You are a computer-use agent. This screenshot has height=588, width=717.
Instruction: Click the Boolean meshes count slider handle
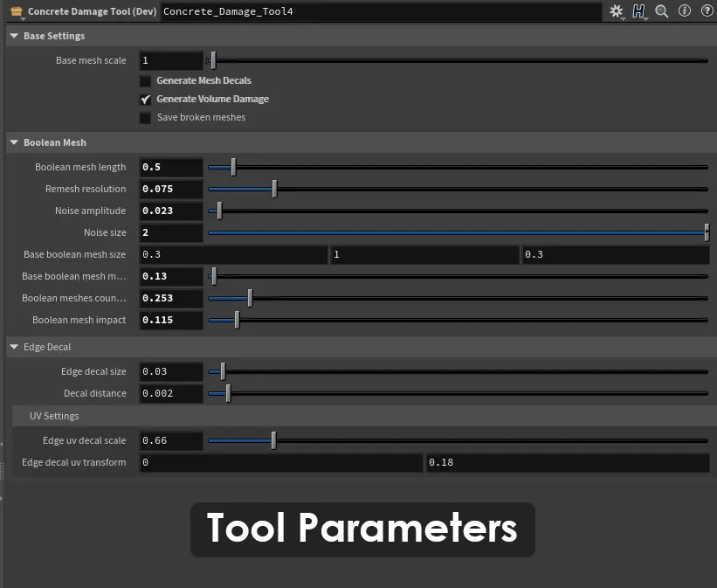(x=250, y=298)
